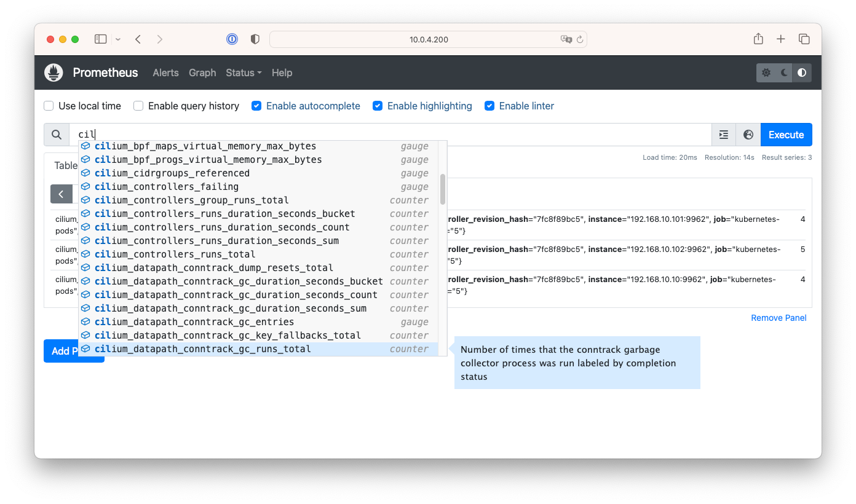Format the expression with the indent icon

pos(724,135)
